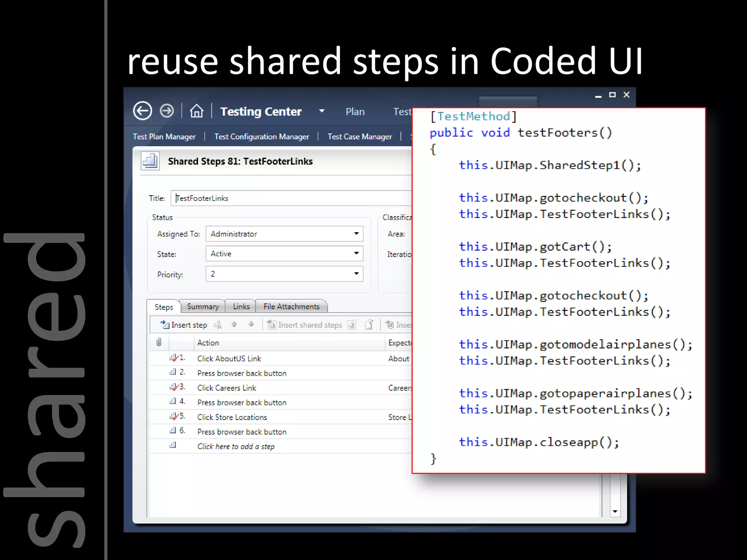The image size is (747, 560).
Task: Move step down with down arrow
Action: [251, 324]
